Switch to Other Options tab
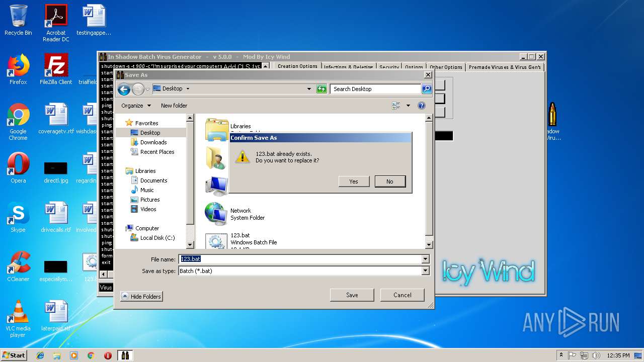 (x=446, y=67)
